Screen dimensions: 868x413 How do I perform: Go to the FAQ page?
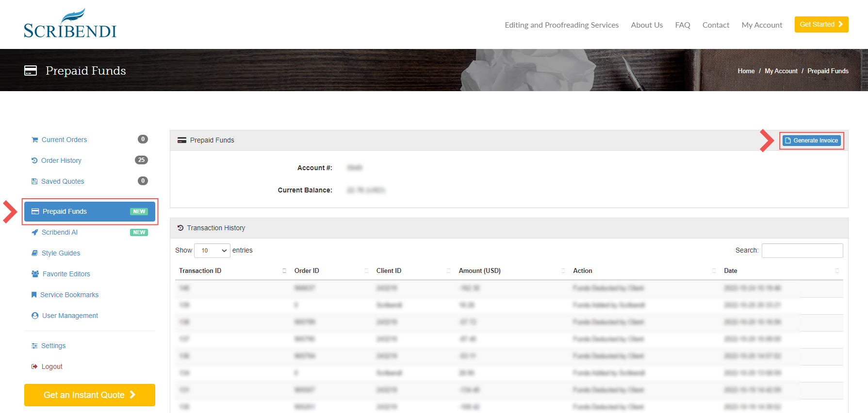(683, 25)
